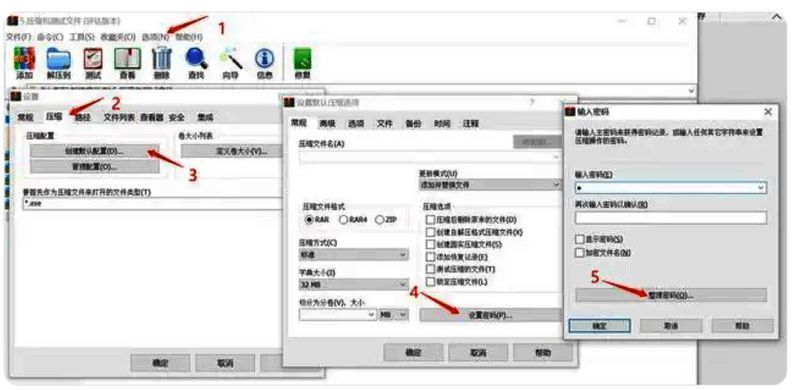Click 帮助 in compression options dialog
The height and width of the screenshot is (390, 800).
543,352
